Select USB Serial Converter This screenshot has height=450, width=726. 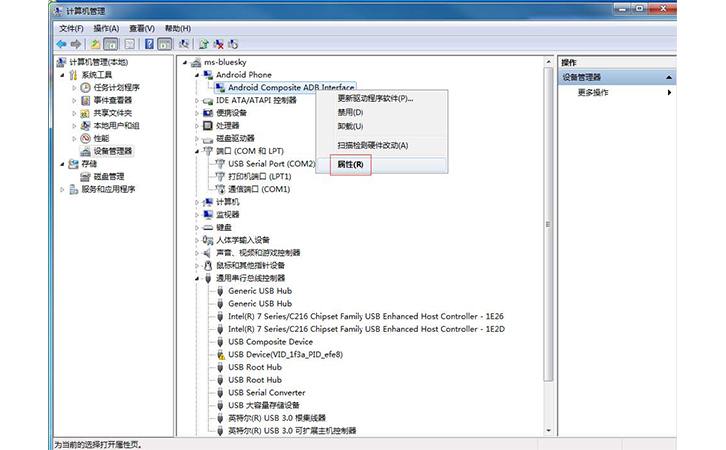(x=267, y=393)
